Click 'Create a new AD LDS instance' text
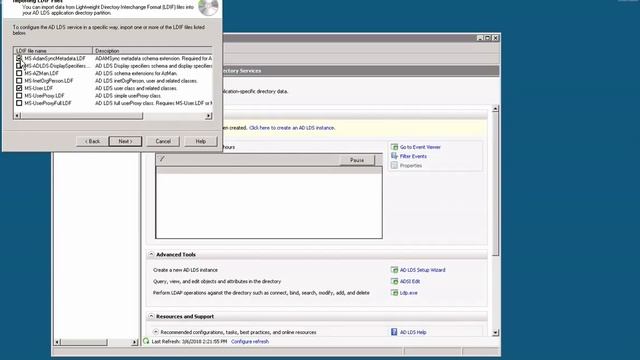Screen dimensions: 640x360 [x=185, y=270]
